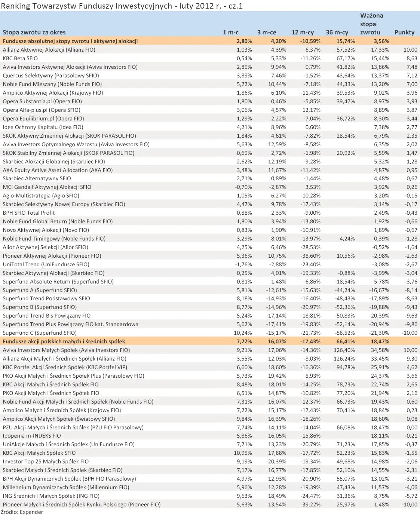Click 'AXA Equity Active Asset Allocation (AXA FIO)'
The height and width of the screenshot is (518, 420).
58,170
